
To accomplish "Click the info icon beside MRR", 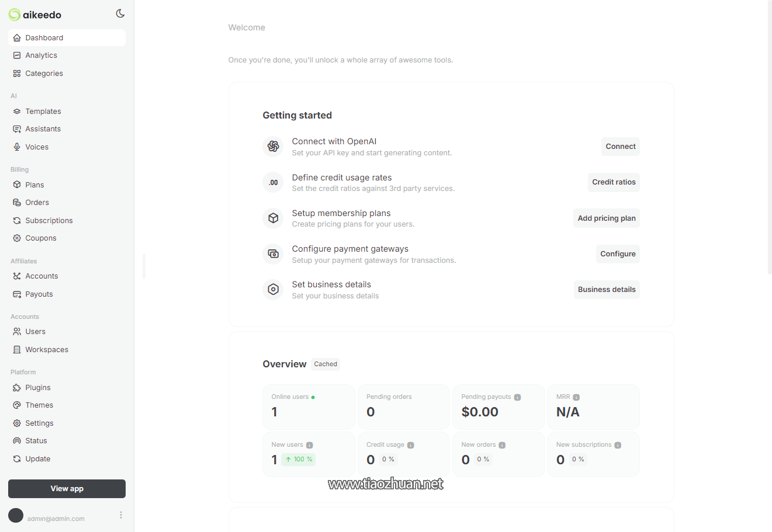I will [x=576, y=397].
